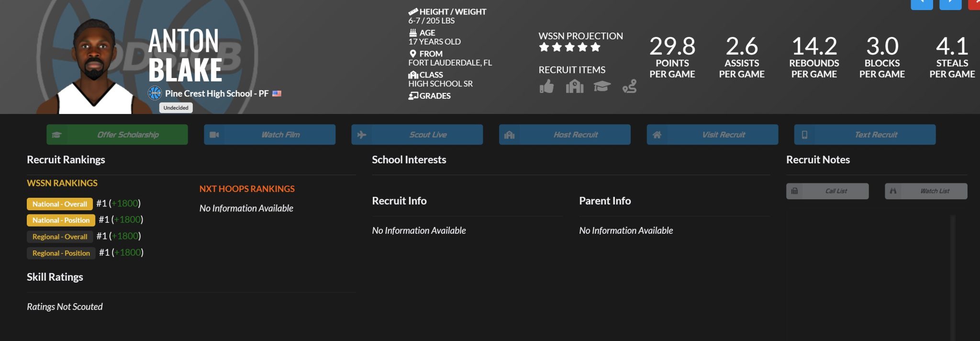980x341 pixels.
Task: Go to the next recruit arrow
Action: pos(950,4)
